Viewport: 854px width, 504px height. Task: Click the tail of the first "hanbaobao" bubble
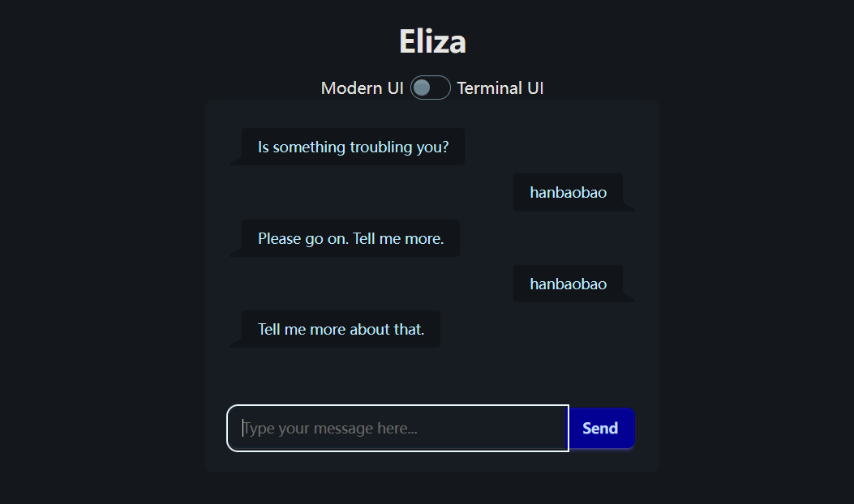[629, 207]
